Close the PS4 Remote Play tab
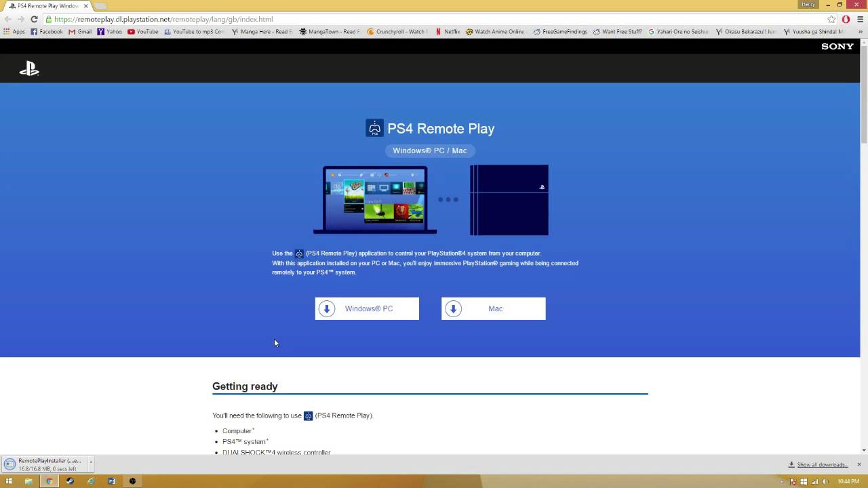This screenshot has width=868, height=488. [86, 5]
